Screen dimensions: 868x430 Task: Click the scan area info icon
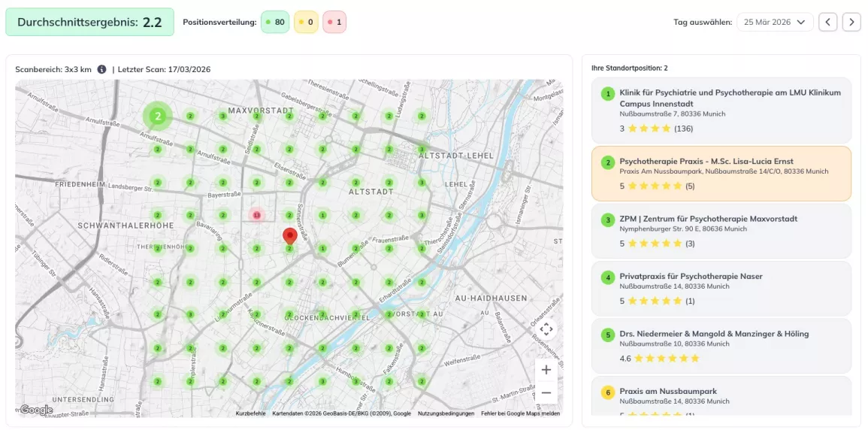coord(101,69)
